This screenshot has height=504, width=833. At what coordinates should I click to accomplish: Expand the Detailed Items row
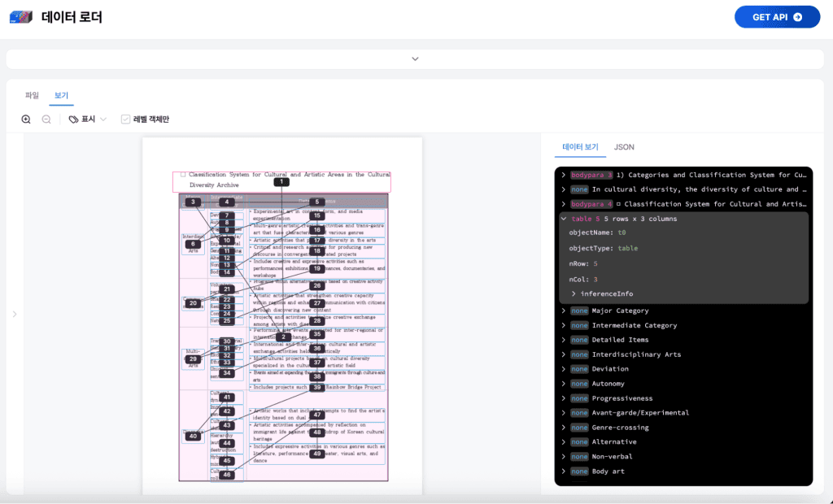click(564, 340)
